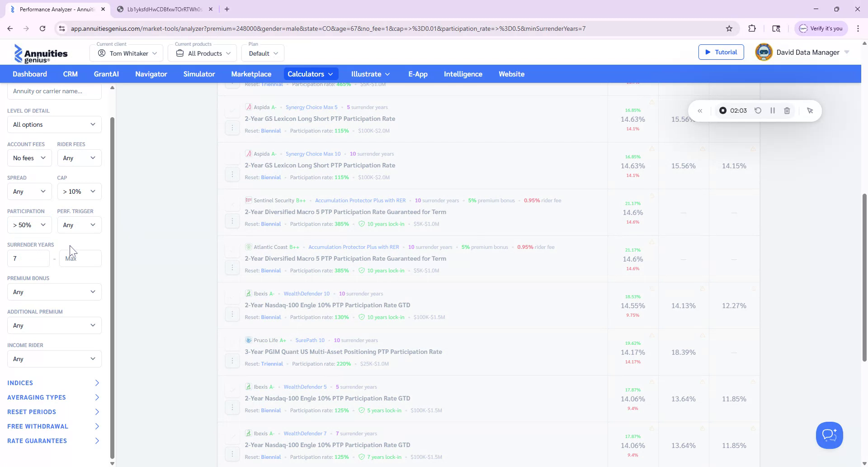
Task: Delete the recording via trash icon
Action: click(x=787, y=110)
